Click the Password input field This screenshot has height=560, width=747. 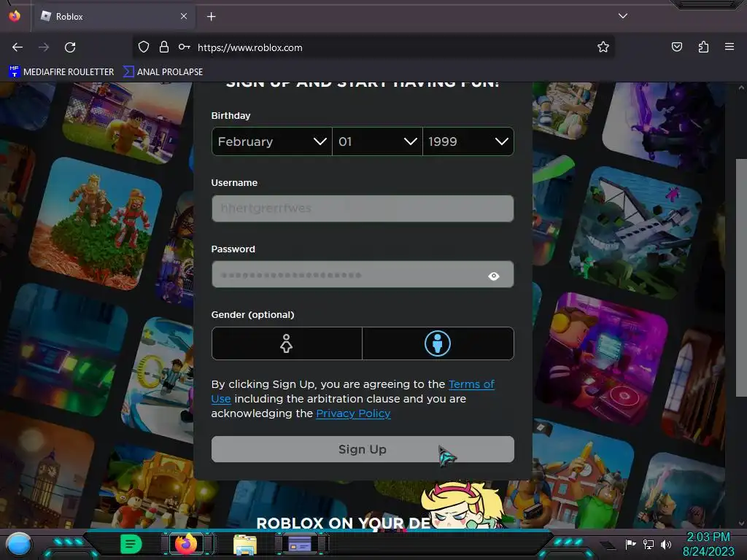(x=363, y=275)
